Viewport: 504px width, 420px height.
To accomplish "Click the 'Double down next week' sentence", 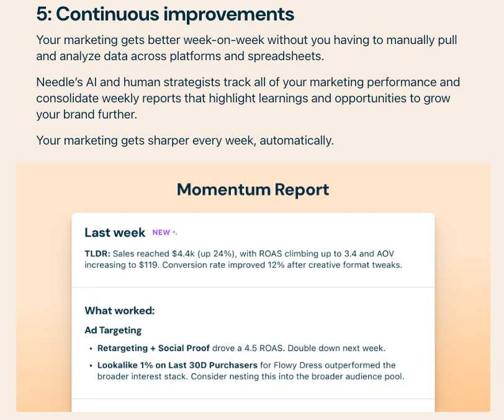I will [x=336, y=348].
